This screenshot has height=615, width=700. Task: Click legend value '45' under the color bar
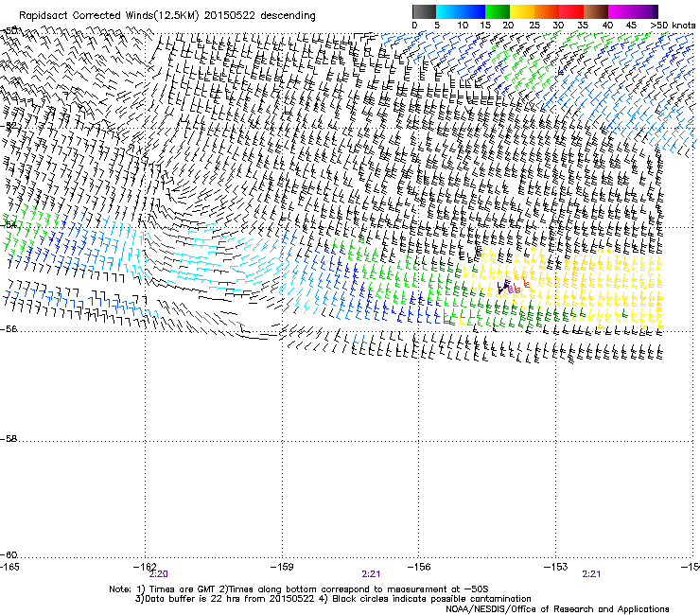pos(631,26)
